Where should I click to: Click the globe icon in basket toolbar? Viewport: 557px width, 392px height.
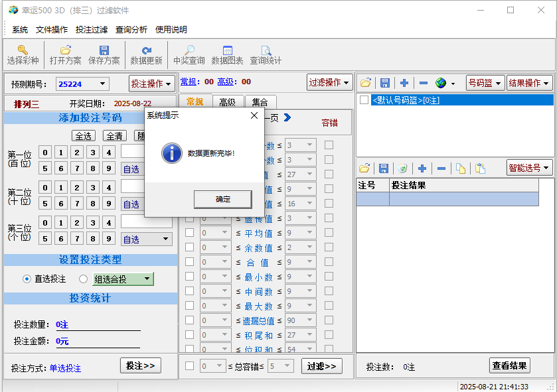point(441,83)
